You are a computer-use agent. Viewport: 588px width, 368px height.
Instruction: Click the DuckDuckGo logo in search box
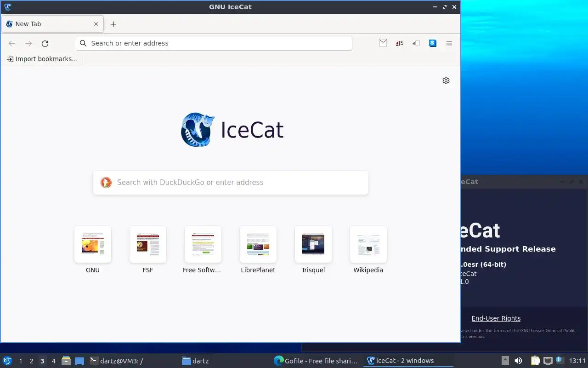point(106,183)
